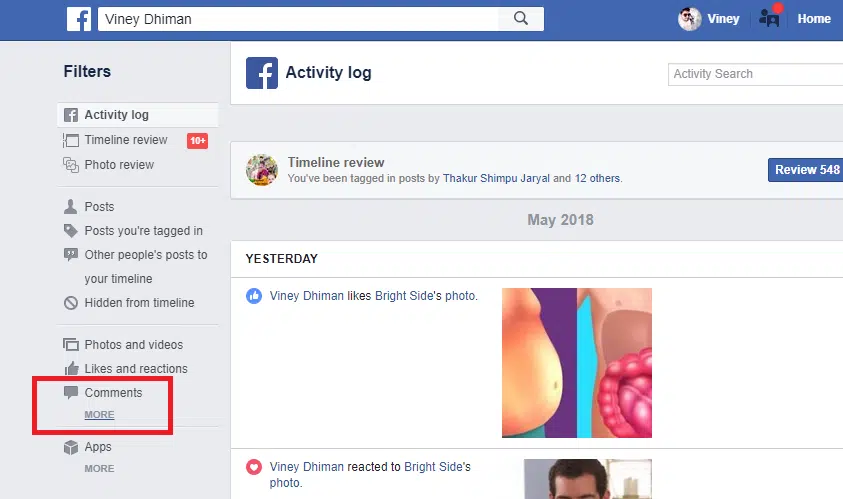Open Viney Dhiman link in likes activity
843x499 pixels.
306,296
